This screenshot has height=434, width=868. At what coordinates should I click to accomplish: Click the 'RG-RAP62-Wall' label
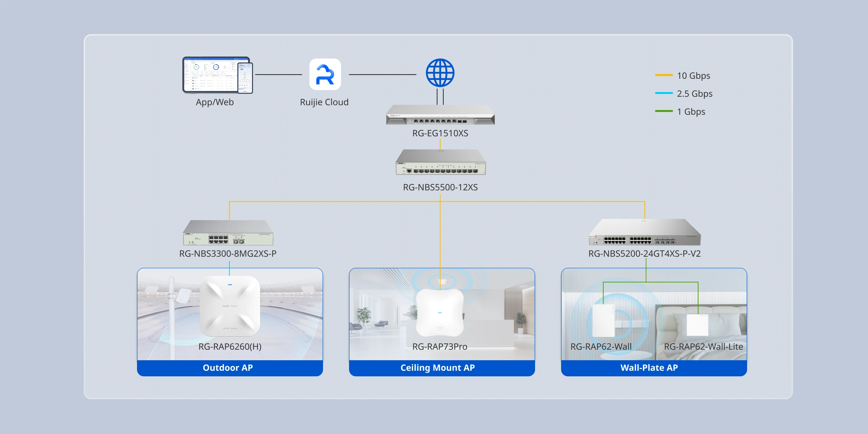601,347
